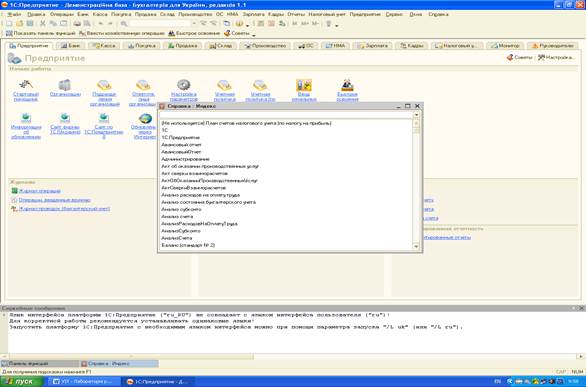
Task: Switch to the Руководителю tab
Action: point(553,46)
